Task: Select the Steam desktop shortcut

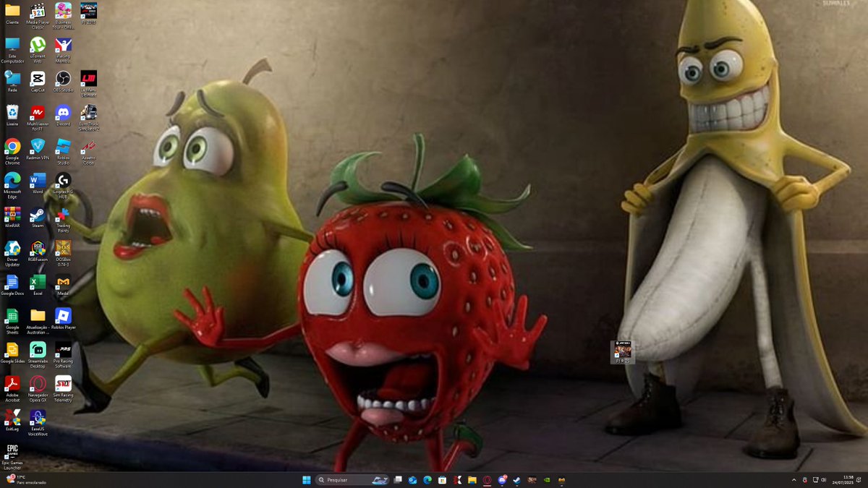Action: pyautogui.click(x=38, y=218)
